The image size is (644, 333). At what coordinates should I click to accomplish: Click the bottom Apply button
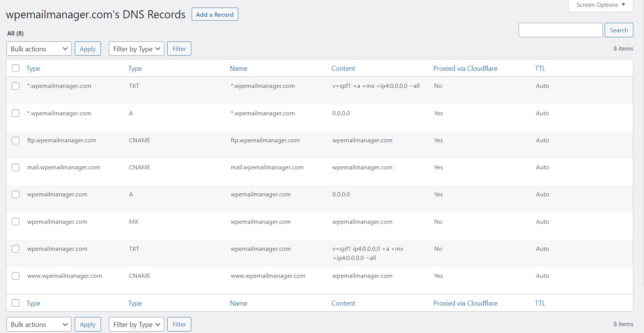coord(88,324)
